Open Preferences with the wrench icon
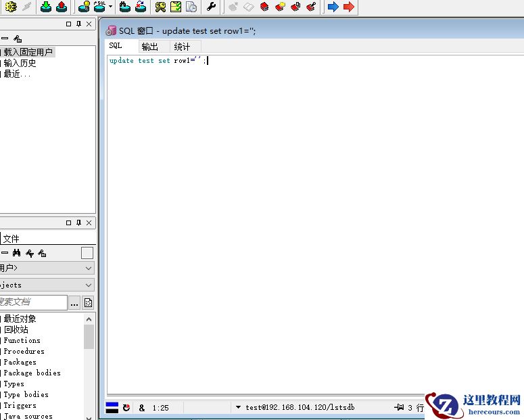 click(211, 6)
